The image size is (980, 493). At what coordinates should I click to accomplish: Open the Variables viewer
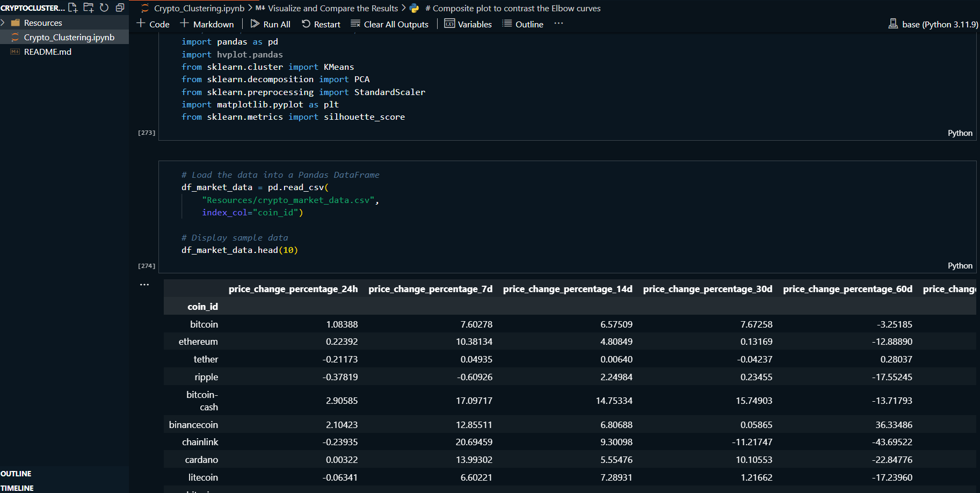click(x=468, y=24)
